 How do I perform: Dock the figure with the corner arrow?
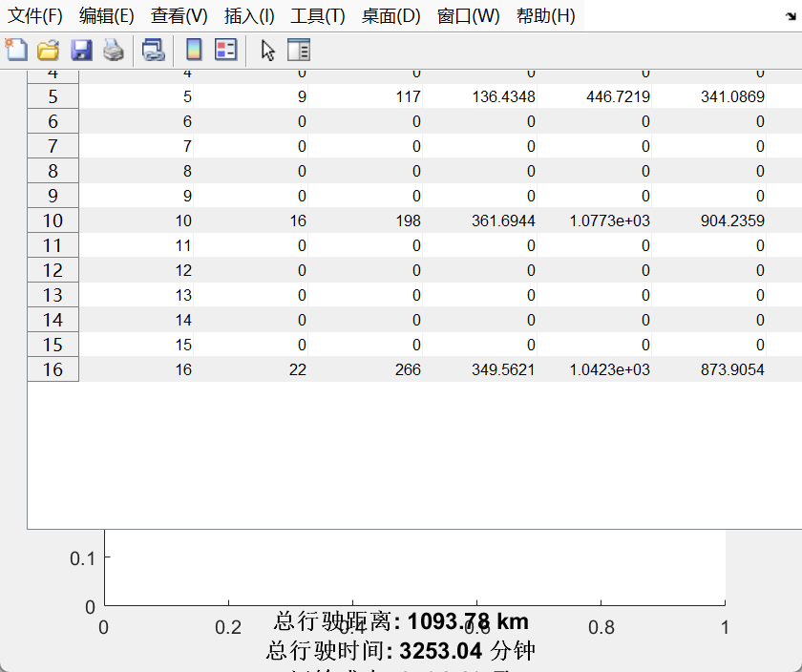click(x=791, y=16)
